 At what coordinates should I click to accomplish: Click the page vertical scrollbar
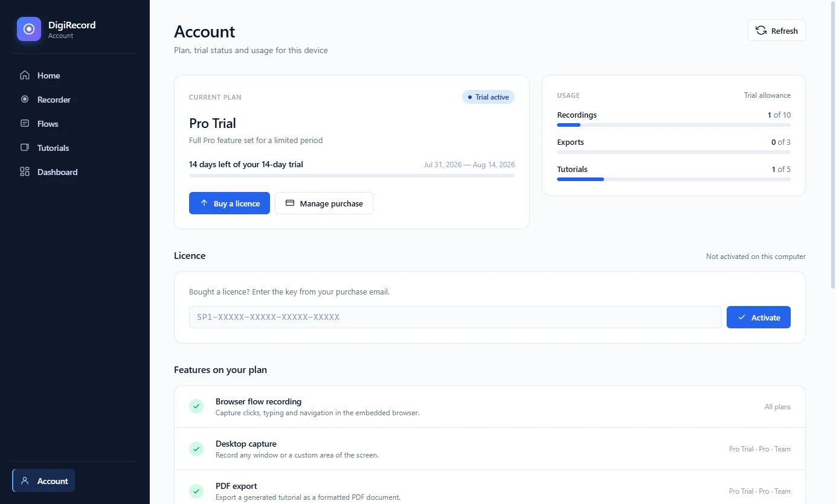[x=833, y=145]
